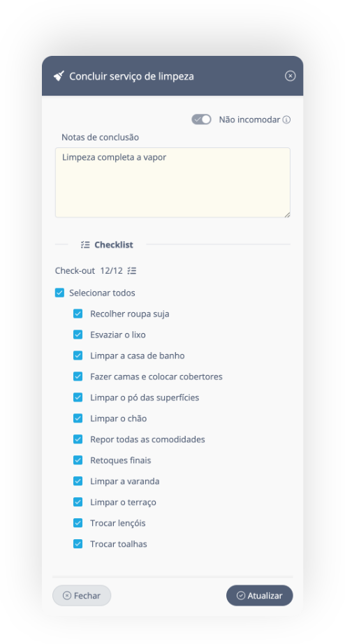Uncheck the Selecionar todos checkbox
This screenshot has width=345, height=644.
(x=59, y=293)
